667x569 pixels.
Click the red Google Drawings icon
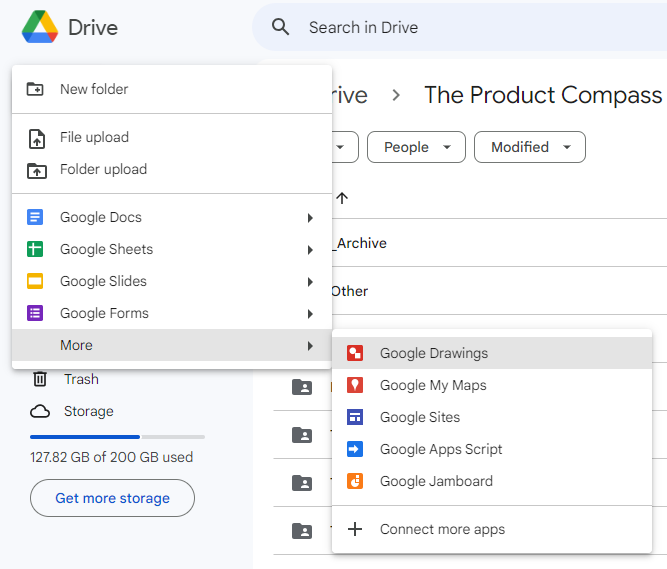click(355, 353)
